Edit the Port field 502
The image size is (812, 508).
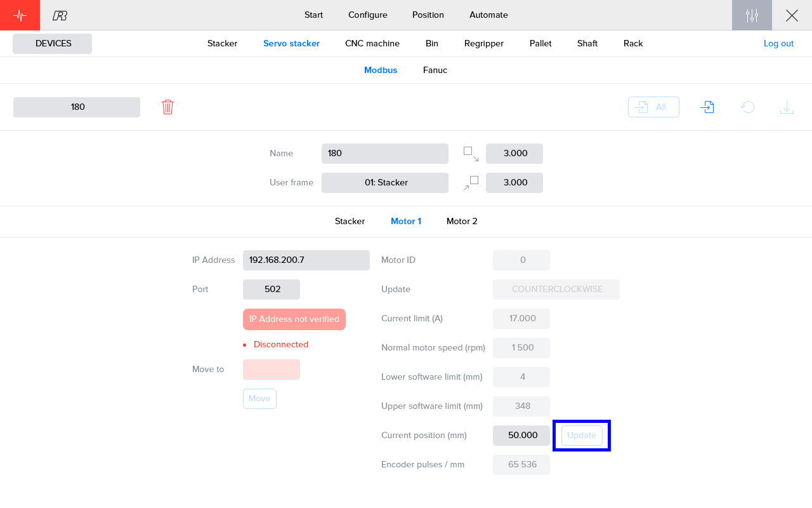[x=272, y=290]
